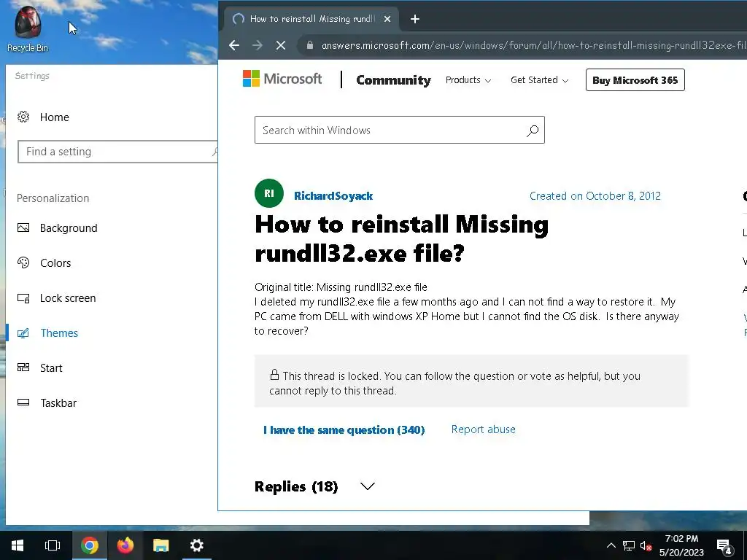Click the Background picture icon in Settings
This screenshot has height=560, width=747.
click(23, 227)
